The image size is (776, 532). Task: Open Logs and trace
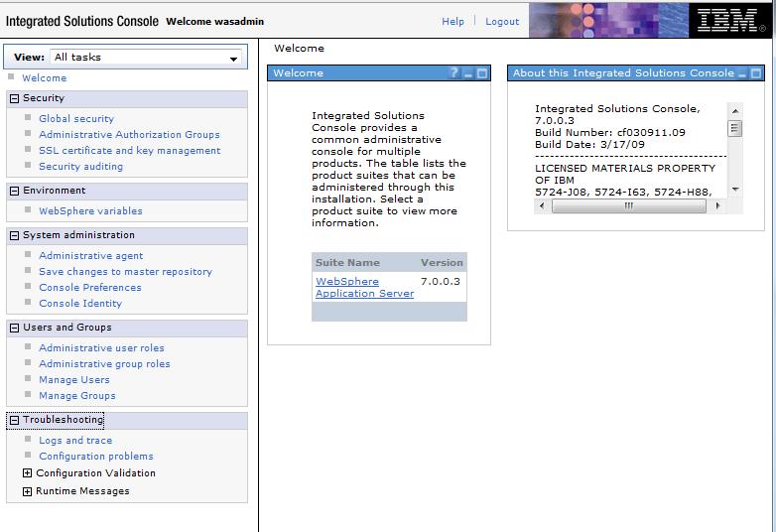point(75,441)
